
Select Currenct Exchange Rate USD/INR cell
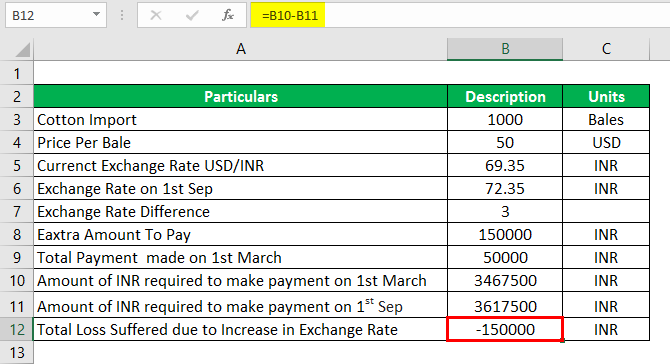tap(241, 166)
